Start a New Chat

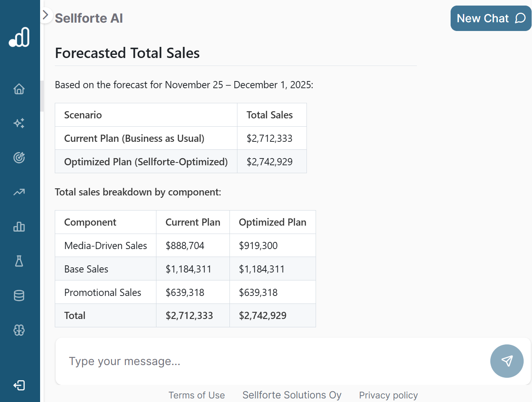(491, 18)
